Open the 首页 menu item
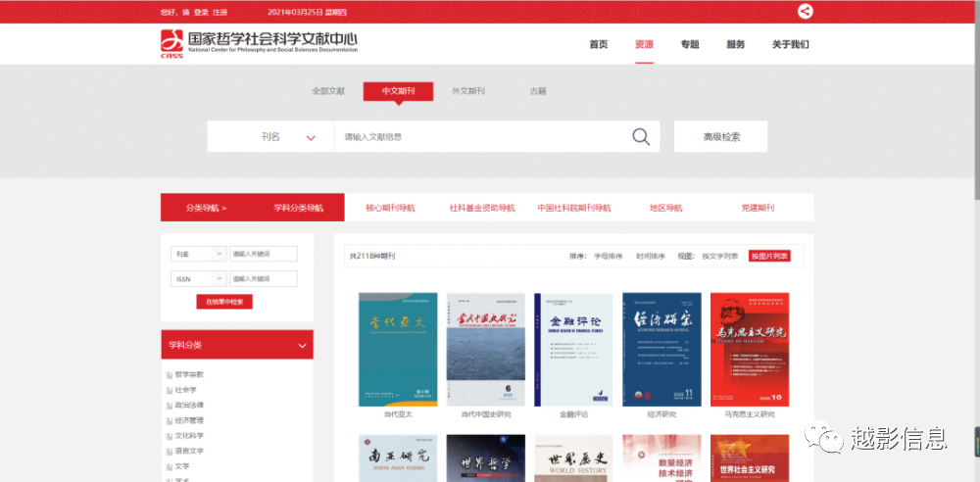 (598, 44)
